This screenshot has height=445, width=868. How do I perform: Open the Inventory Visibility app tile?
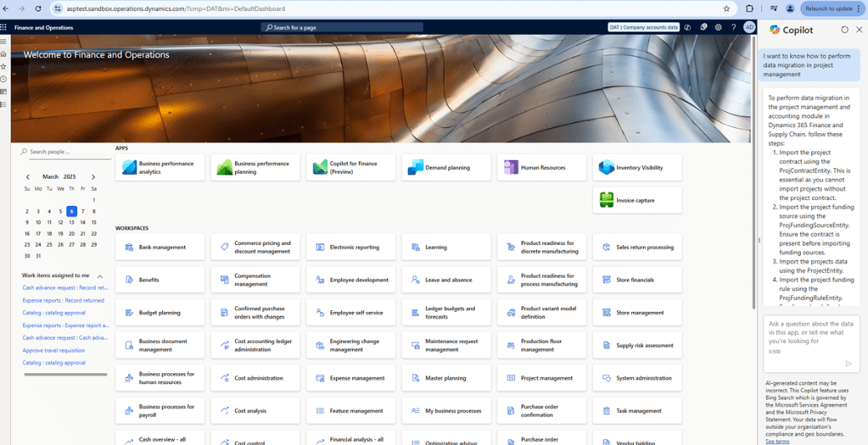pyautogui.click(x=638, y=168)
